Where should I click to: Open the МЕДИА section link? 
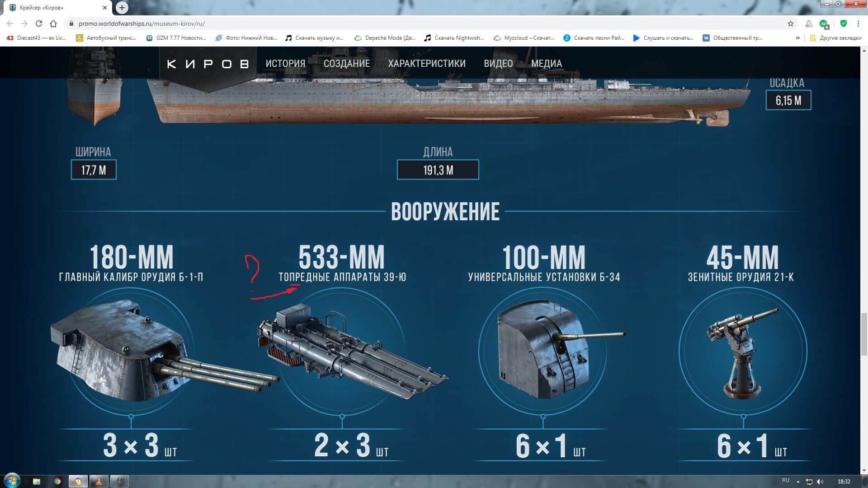click(x=547, y=64)
